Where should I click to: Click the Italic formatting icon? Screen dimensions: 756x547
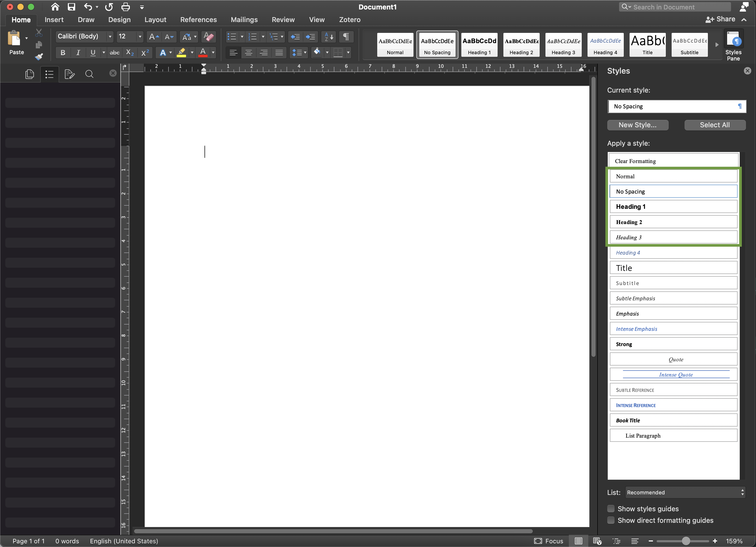click(78, 54)
